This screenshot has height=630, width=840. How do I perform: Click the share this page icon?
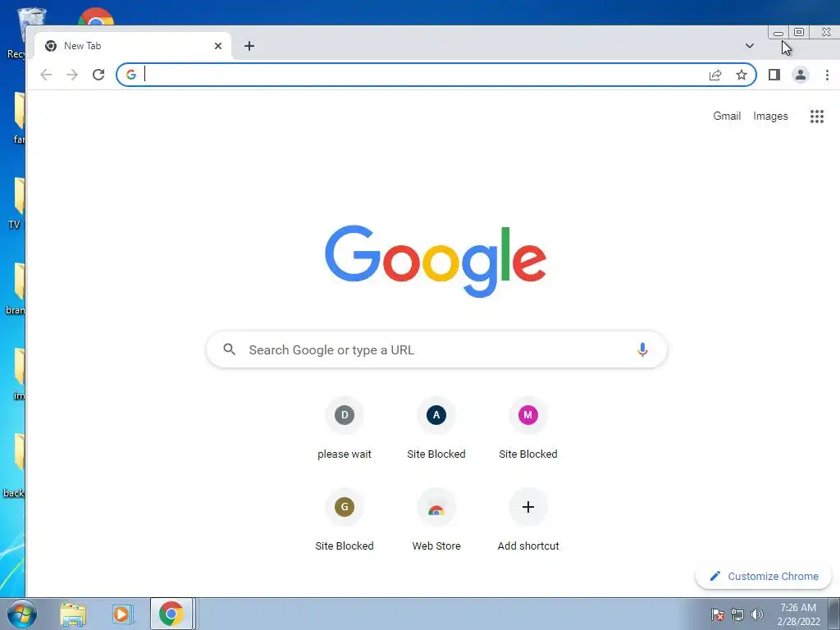[715, 75]
